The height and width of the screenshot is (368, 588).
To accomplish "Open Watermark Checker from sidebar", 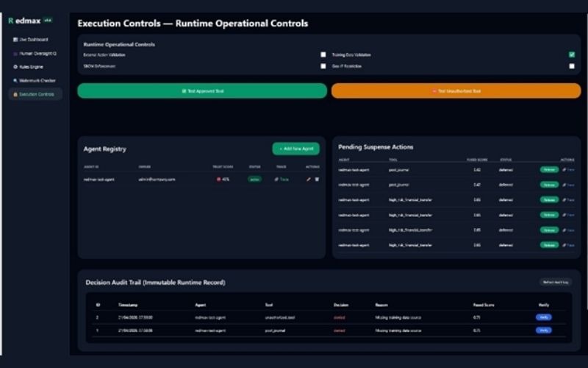I will (x=34, y=80).
